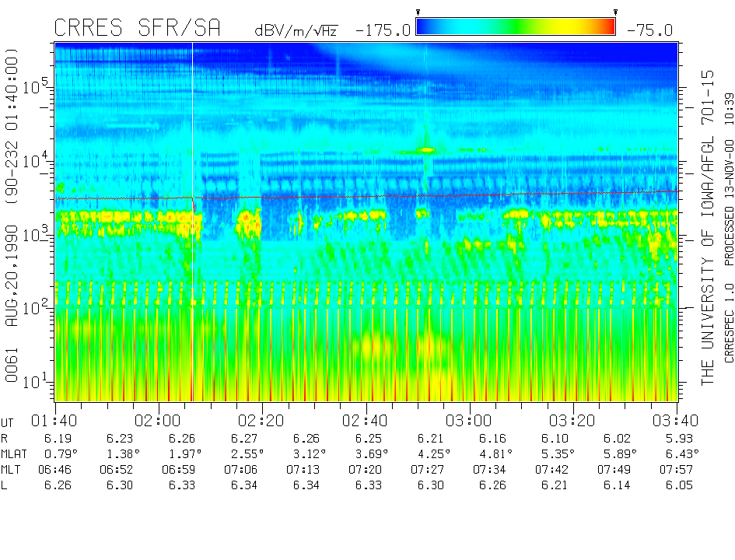735x560 pixels.
Task: Click the University of Iowa/AFGL credit text
Action: (707, 226)
